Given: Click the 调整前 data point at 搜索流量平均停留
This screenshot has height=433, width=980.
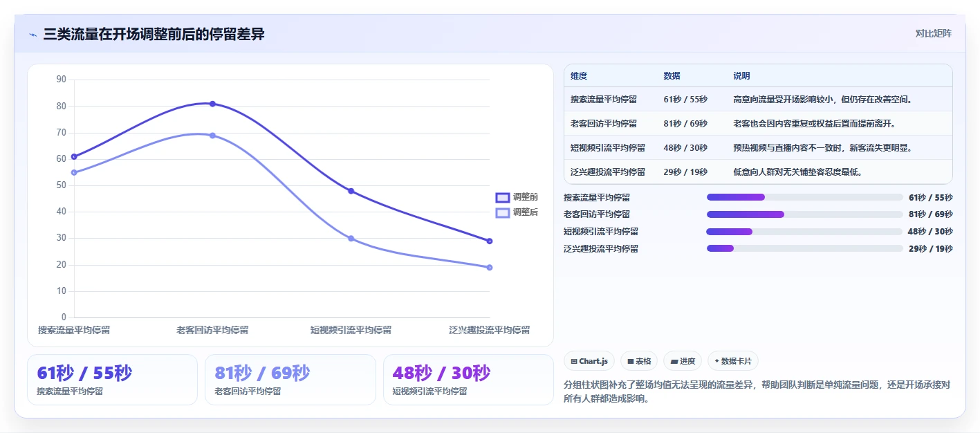Looking at the screenshot, I should click(x=74, y=156).
